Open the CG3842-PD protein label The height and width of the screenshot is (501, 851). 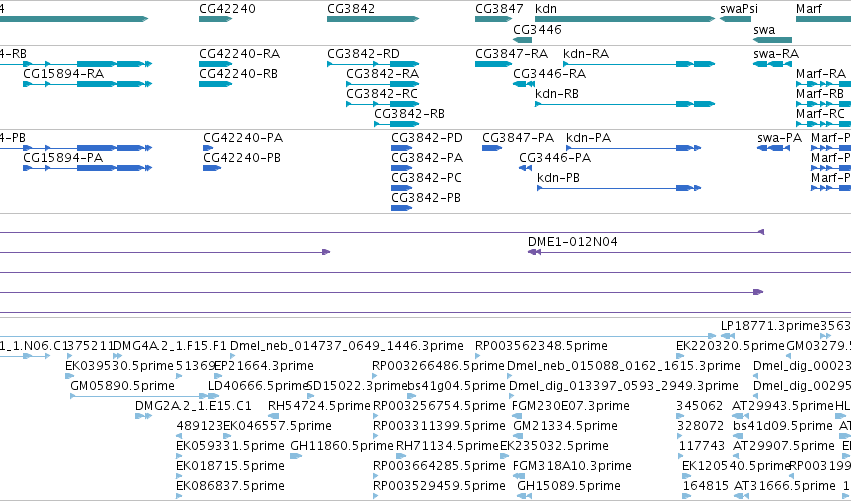pos(427,137)
